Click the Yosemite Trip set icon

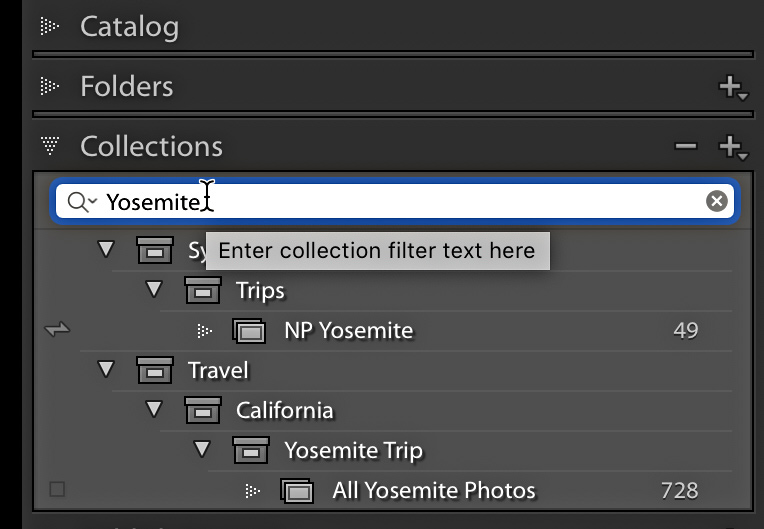point(250,450)
